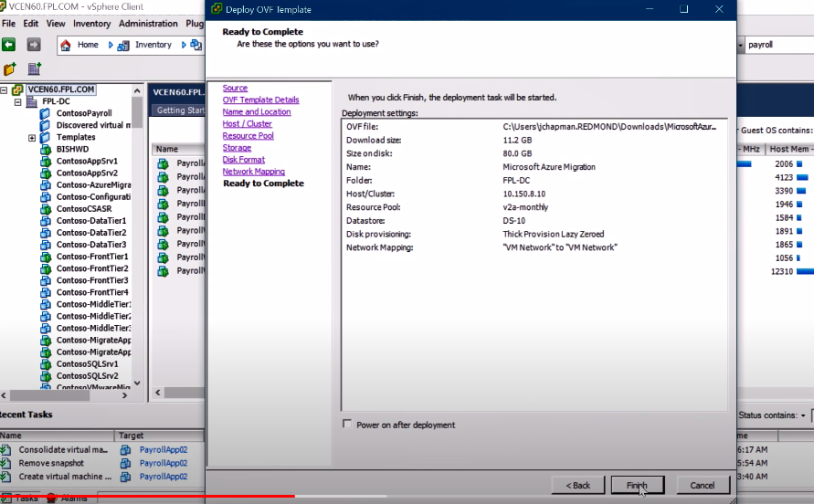This screenshot has width=814, height=504.
Task: Click the Host Mem column header
Action: tap(789, 149)
